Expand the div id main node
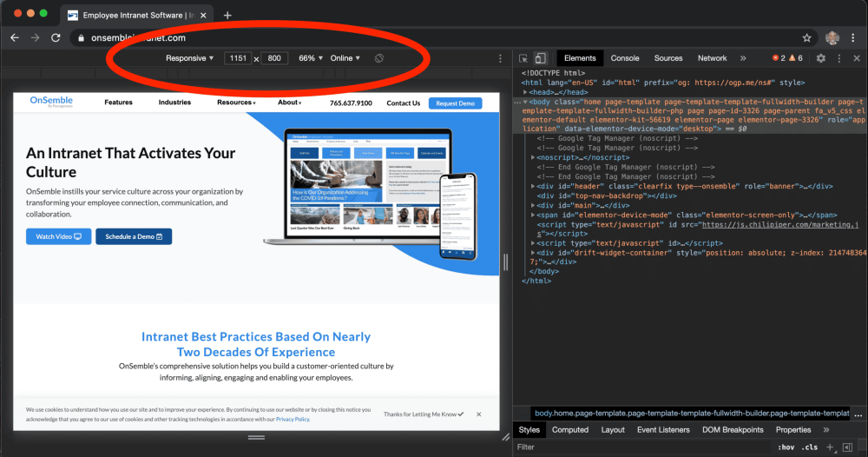 533,206
